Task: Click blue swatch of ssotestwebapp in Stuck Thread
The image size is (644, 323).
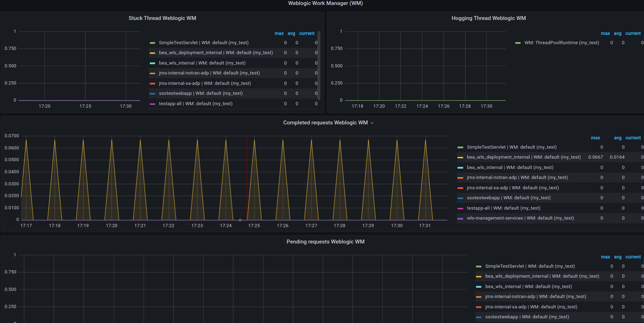Action: click(152, 94)
